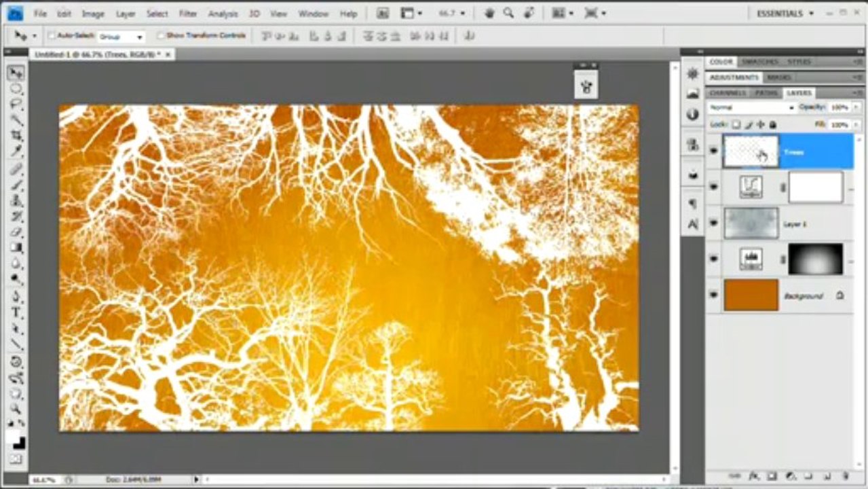Image resolution: width=868 pixels, height=489 pixels.
Task: Switch to the Channels tab
Action: [x=728, y=92]
